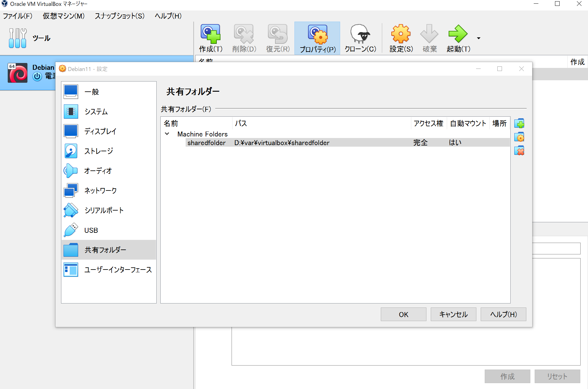Click the 名前 column header
Screen dimensions: 588x389
click(196, 123)
